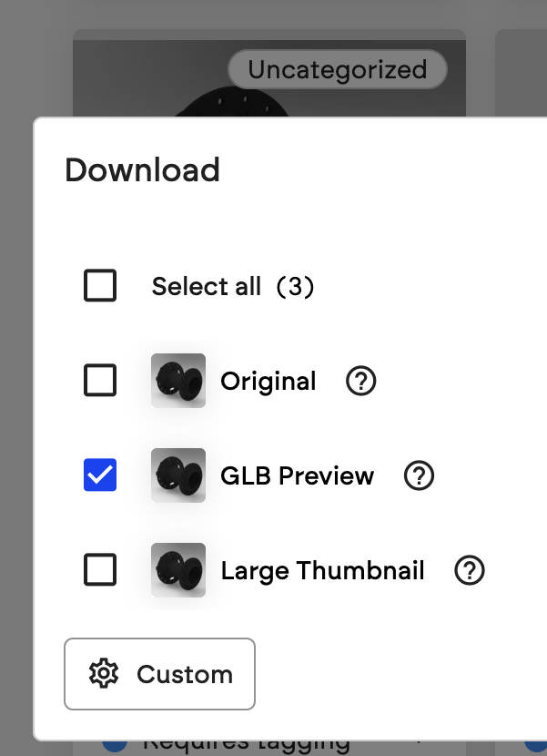Click the gear icon in Custom button
This screenshot has height=756, width=547.
pos(104,673)
